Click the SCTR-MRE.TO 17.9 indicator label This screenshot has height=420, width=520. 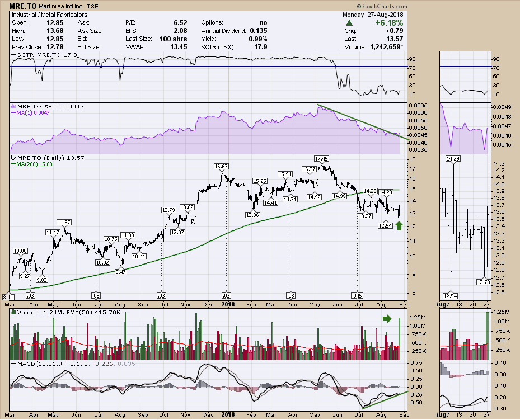point(47,55)
